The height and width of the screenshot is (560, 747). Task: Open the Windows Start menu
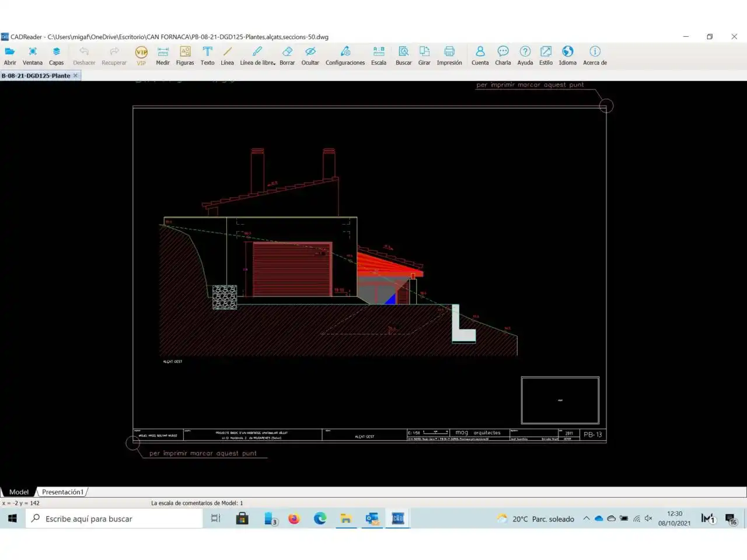[x=12, y=519]
